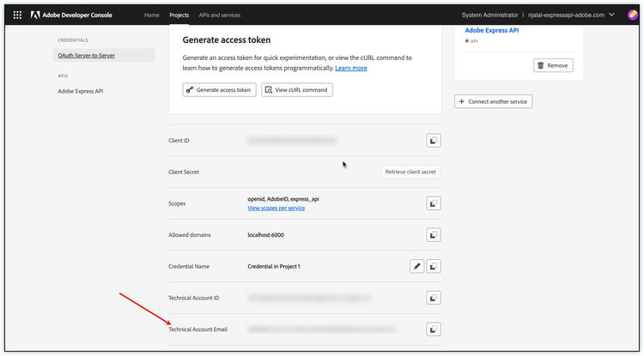This screenshot has width=644, height=356.
Task: Click View cURL command button
Action: 297,90
